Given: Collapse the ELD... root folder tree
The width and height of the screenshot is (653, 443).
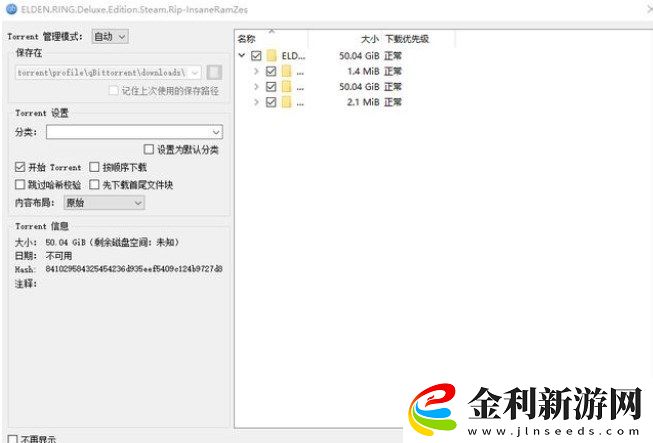Looking at the screenshot, I should pos(242,55).
